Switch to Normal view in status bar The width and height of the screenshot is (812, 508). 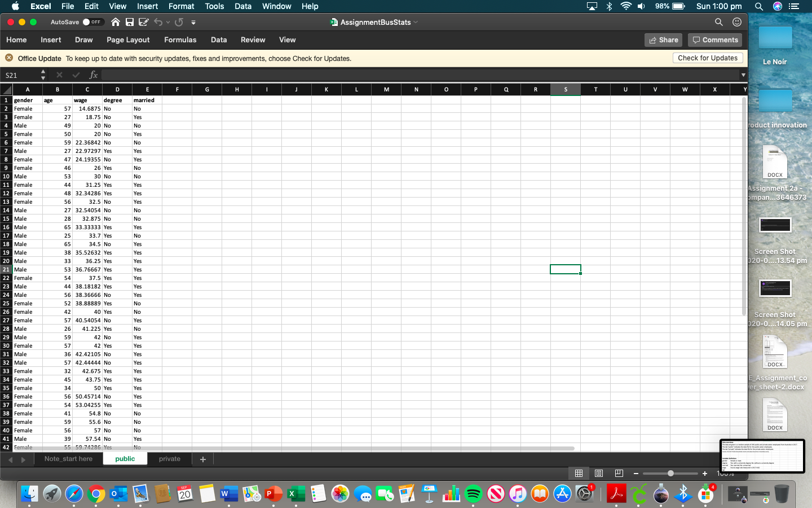[x=579, y=473]
